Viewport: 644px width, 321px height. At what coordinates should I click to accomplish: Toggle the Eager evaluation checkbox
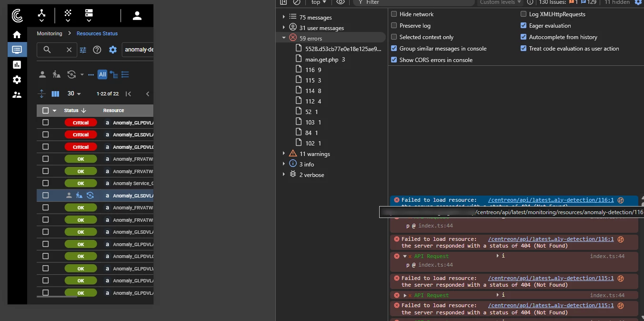(523, 26)
